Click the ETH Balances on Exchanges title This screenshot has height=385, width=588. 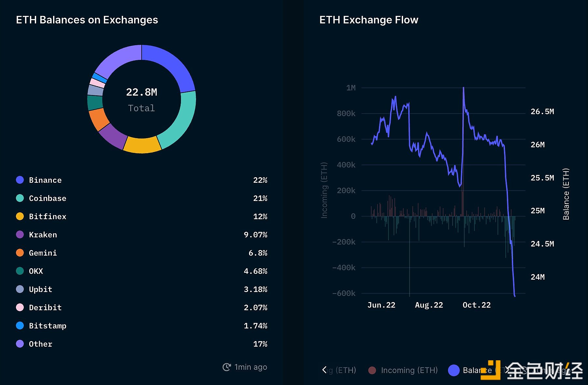pyautogui.click(x=87, y=20)
